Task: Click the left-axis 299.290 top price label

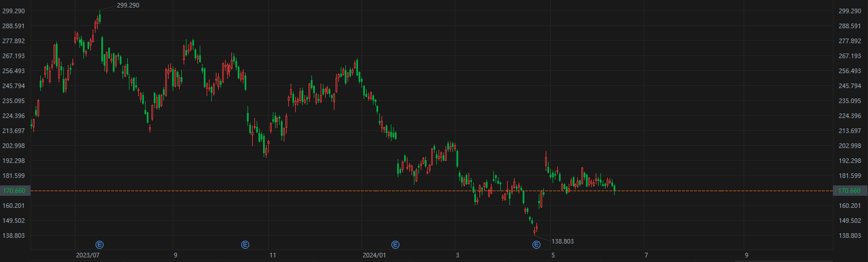Action: coord(14,11)
